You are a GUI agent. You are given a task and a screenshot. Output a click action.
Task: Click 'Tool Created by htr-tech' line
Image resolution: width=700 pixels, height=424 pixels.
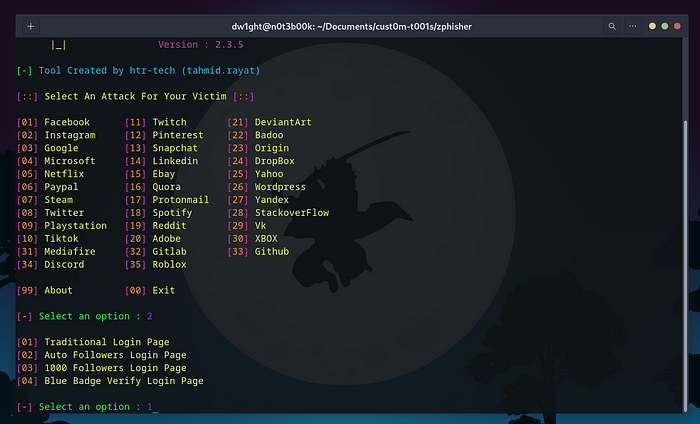pyautogui.click(x=138, y=71)
